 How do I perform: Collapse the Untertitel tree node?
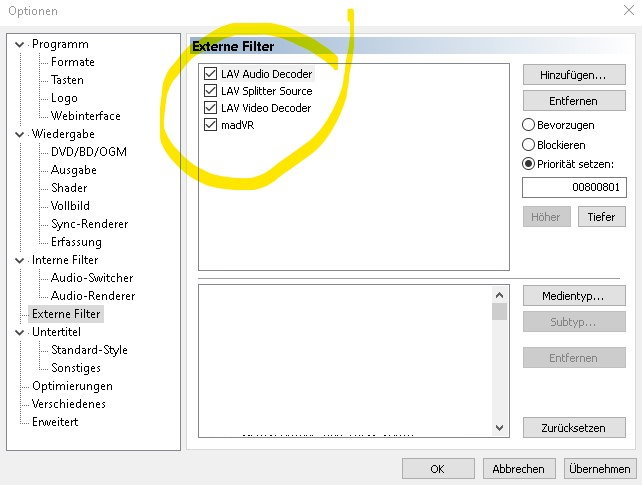click(x=19, y=332)
